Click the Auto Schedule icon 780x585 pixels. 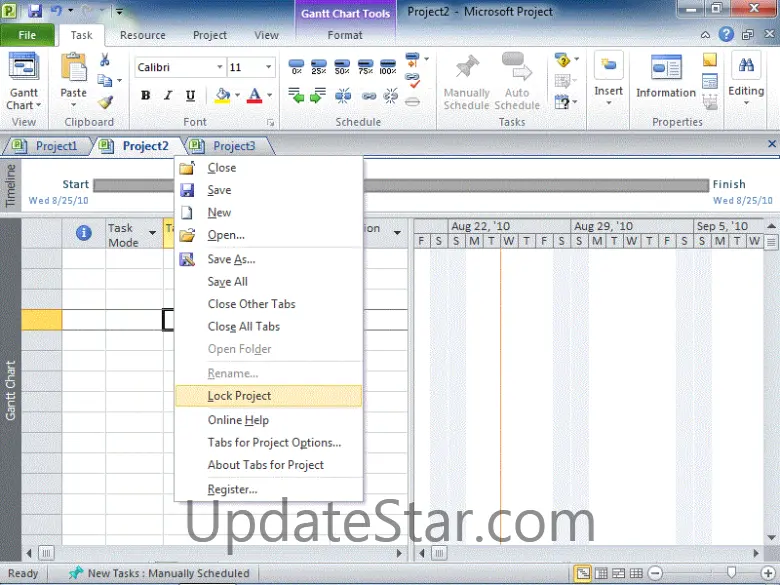[517, 66]
